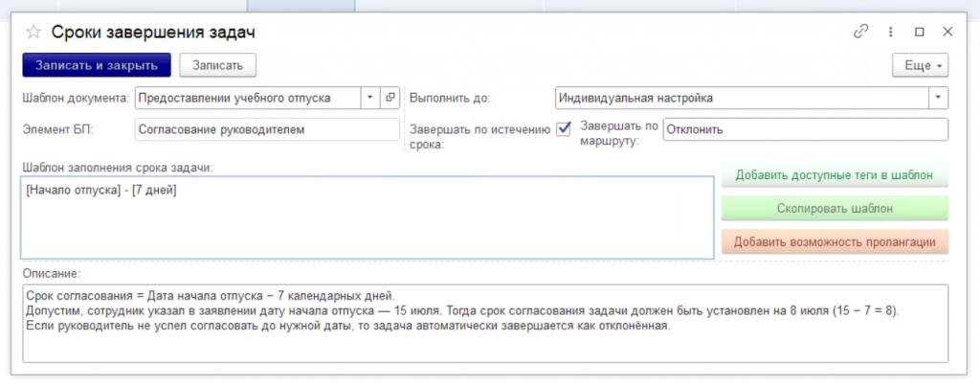
Task: Open the three-dot menu in the title bar
Action: (891, 32)
